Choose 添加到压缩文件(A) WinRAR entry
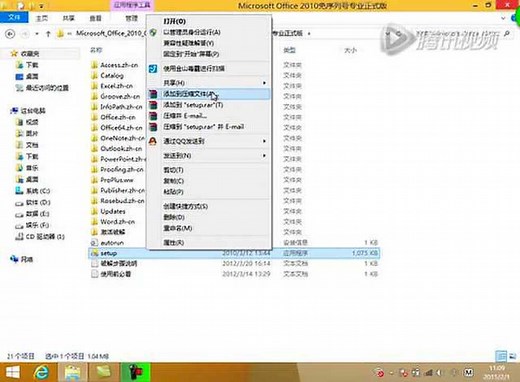The height and width of the screenshot is (382, 520). tap(208, 94)
